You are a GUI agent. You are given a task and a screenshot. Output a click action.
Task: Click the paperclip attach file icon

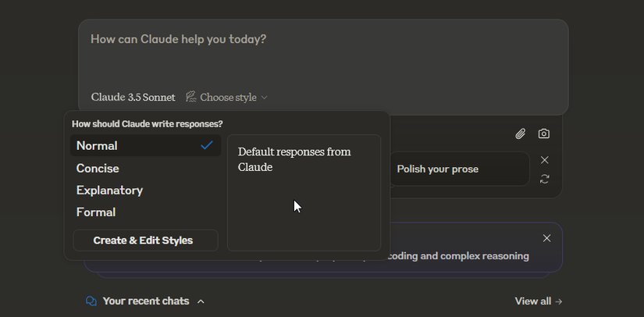[x=521, y=134]
